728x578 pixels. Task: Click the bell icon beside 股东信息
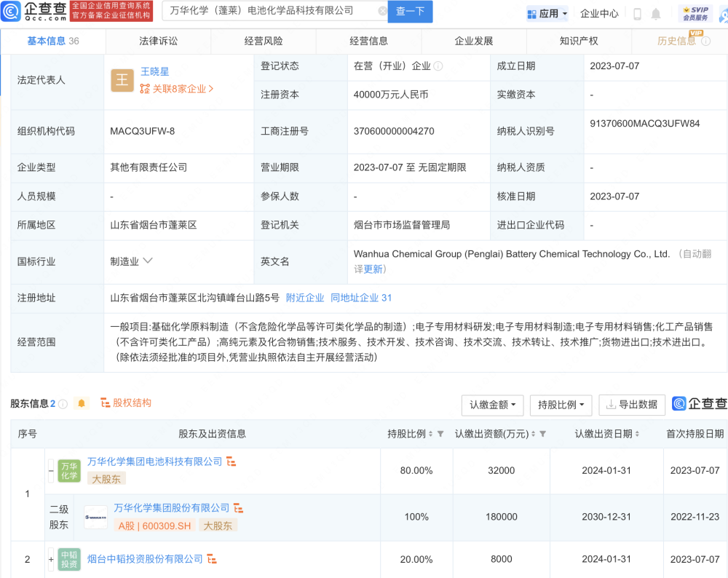pos(82,403)
